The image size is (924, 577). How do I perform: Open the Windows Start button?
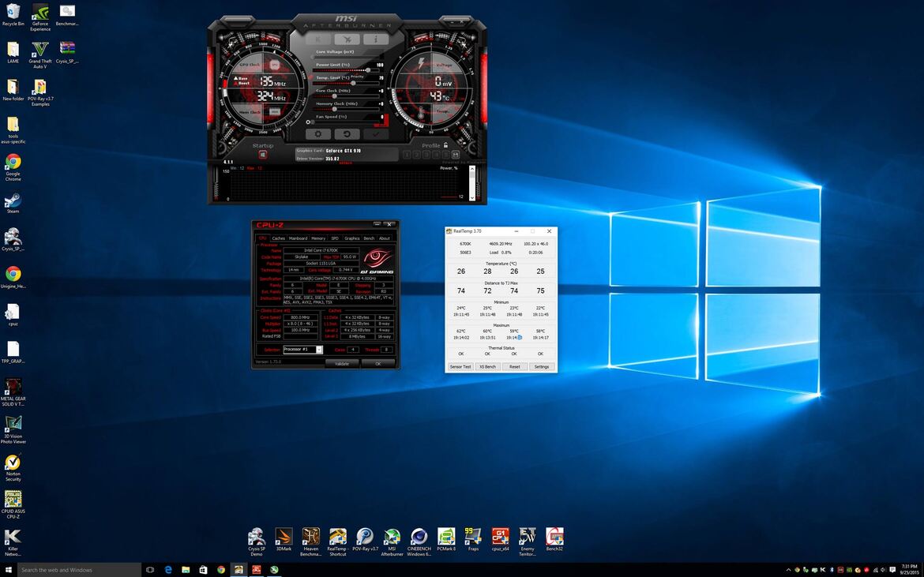8,570
